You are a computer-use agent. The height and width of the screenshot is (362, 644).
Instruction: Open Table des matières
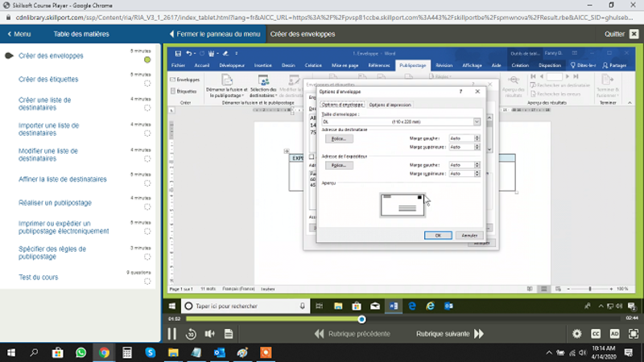pos(81,34)
